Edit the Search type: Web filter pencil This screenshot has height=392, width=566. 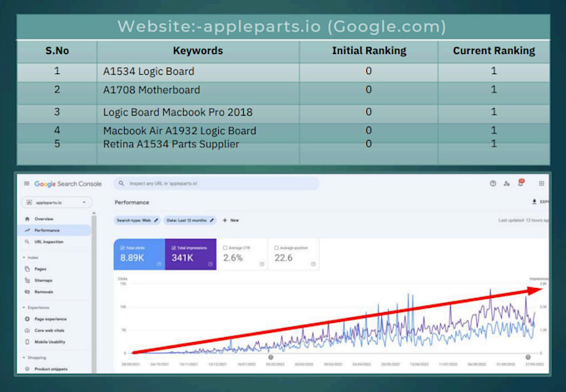[x=156, y=221]
